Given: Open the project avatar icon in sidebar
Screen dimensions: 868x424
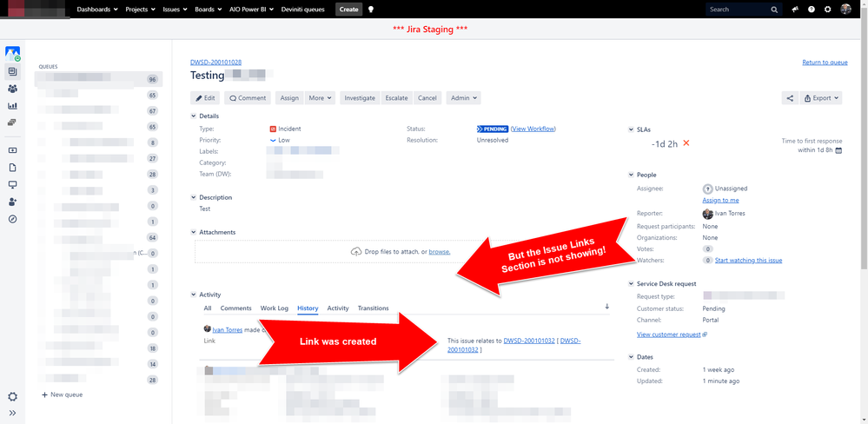Looking at the screenshot, I should [x=12, y=54].
